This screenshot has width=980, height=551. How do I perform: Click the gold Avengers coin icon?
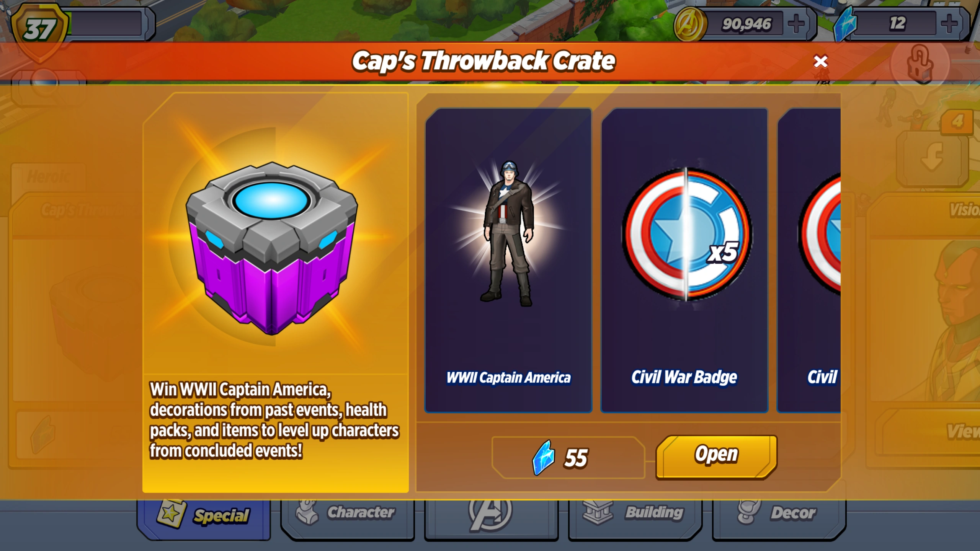tap(690, 24)
